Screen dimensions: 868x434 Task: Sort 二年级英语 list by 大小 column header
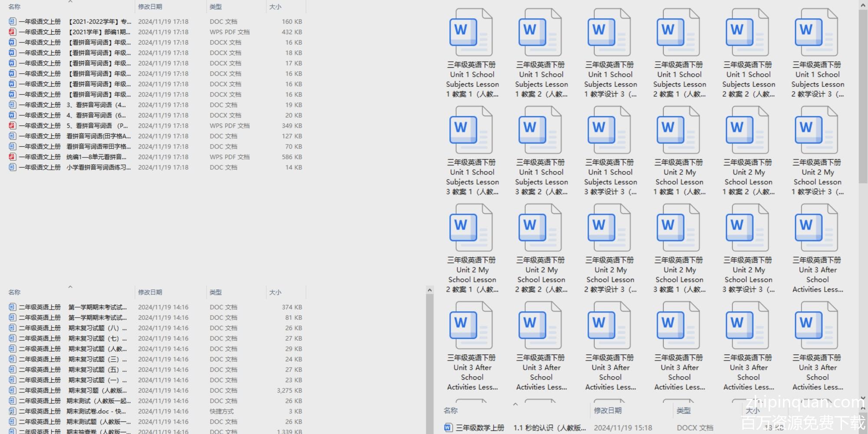click(275, 293)
